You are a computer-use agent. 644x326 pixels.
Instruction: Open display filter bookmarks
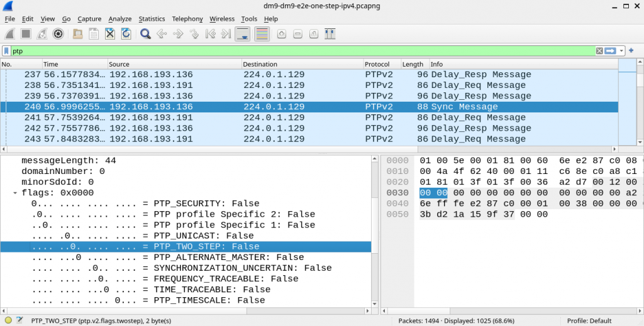[x=6, y=51]
